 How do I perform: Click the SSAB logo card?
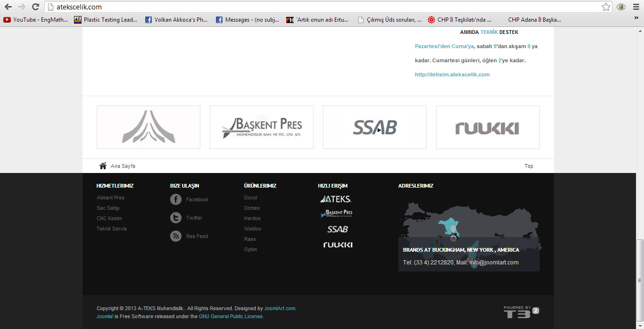click(375, 127)
